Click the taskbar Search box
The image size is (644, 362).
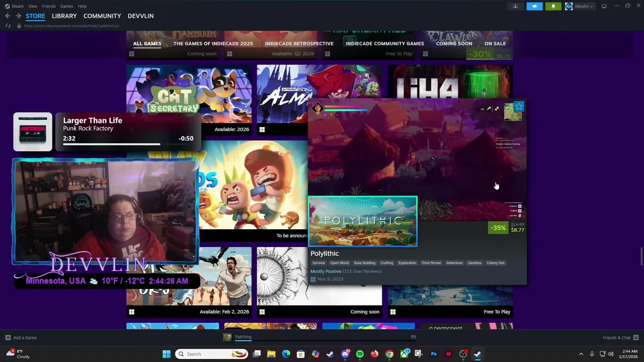(x=212, y=354)
